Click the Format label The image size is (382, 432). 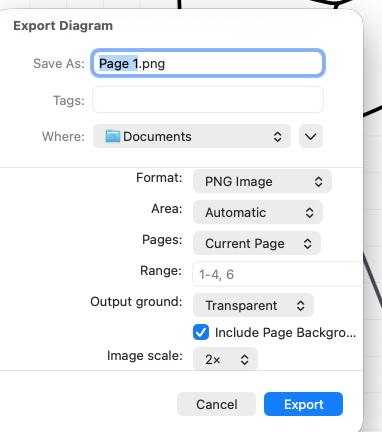click(159, 178)
